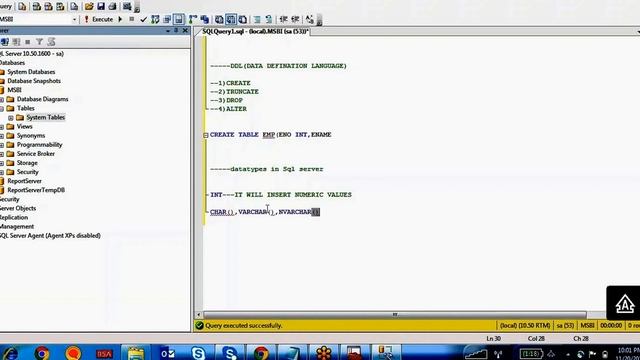The width and height of the screenshot is (640, 360).
Task: Toggle IntelliSense Enabled button
Action: point(178,19)
